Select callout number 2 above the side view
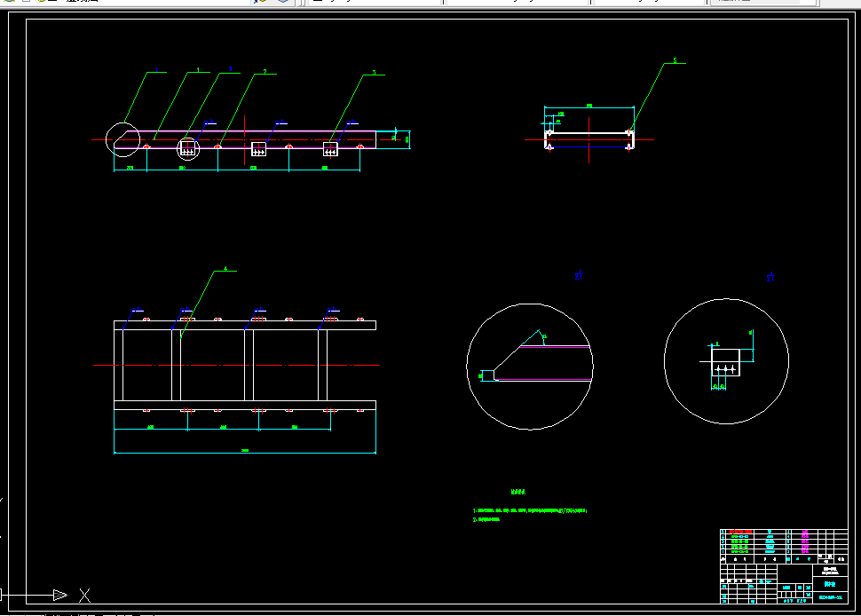 265,71
